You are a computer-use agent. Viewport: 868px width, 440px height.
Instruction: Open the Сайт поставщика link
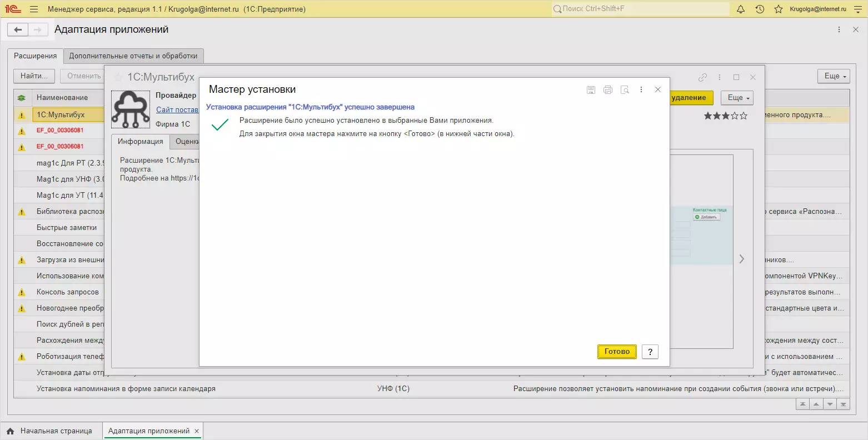tap(177, 110)
